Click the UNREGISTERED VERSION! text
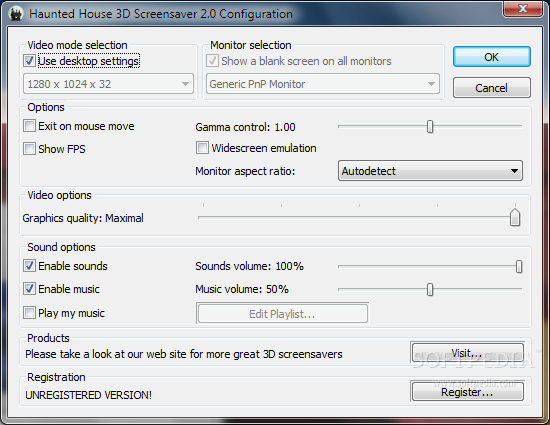The width and height of the screenshot is (550, 425). 88,395
